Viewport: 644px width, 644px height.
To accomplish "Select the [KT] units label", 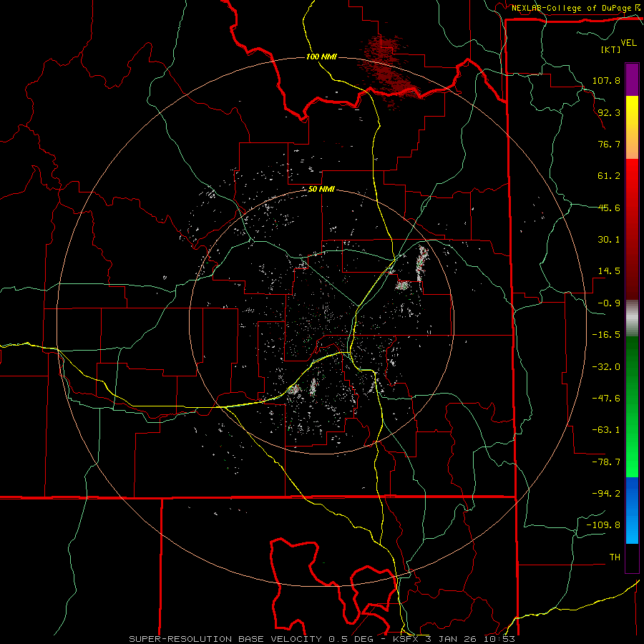I will (610, 49).
